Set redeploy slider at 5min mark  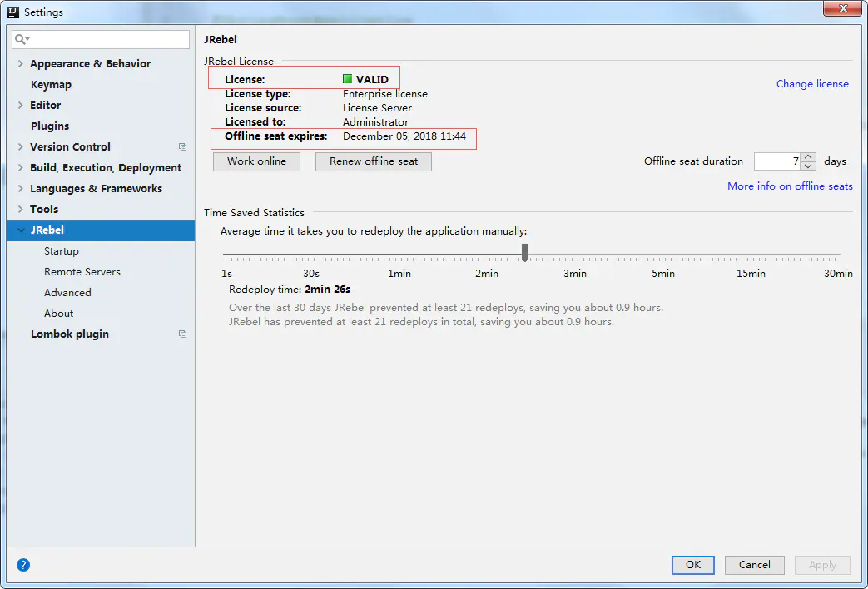click(663, 255)
